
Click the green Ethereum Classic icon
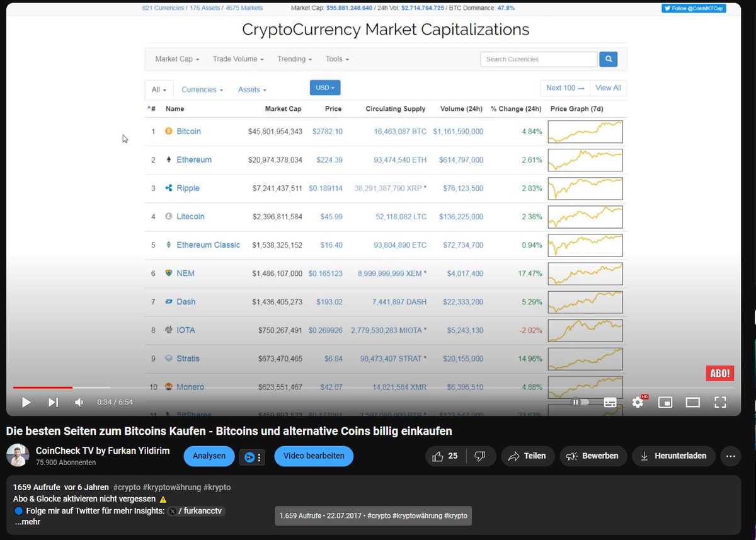pos(168,244)
